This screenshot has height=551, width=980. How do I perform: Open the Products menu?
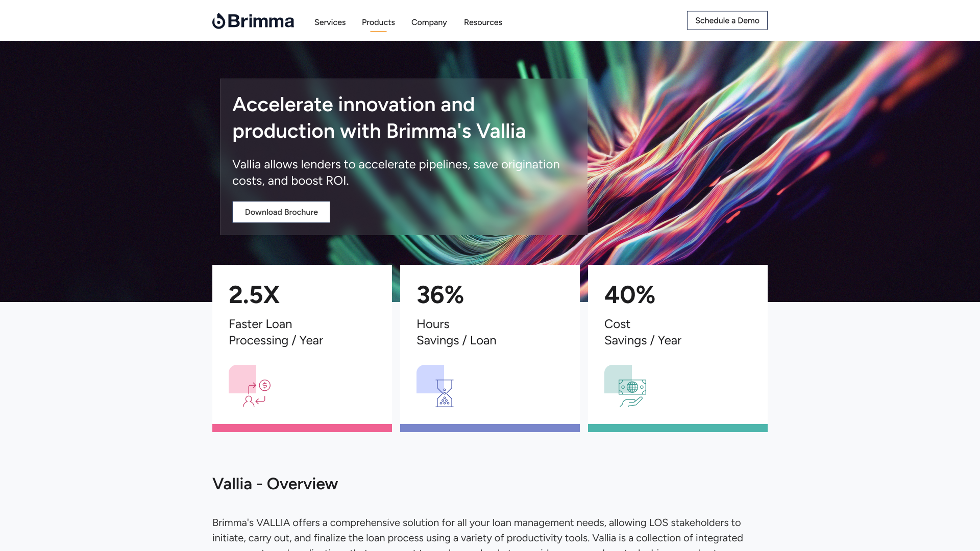[x=378, y=22]
